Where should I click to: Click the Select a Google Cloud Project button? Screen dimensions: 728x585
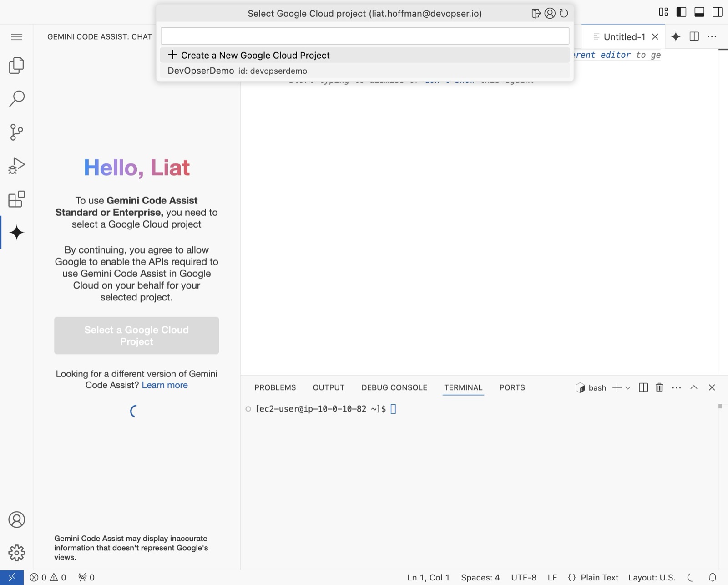pos(136,336)
